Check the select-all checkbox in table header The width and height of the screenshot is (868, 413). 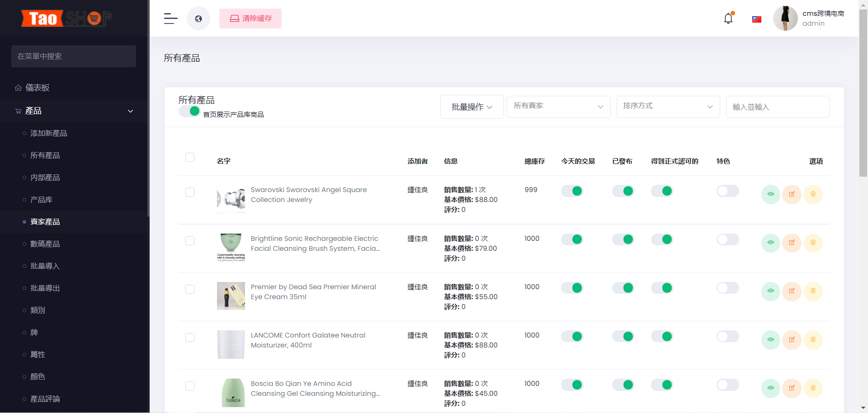tap(190, 157)
